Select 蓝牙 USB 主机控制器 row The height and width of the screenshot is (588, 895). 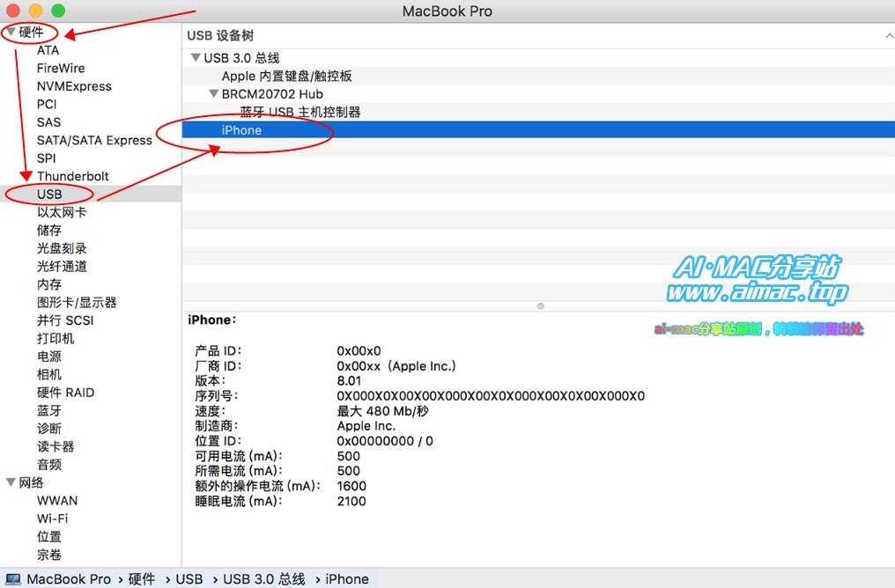click(x=538, y=112)
